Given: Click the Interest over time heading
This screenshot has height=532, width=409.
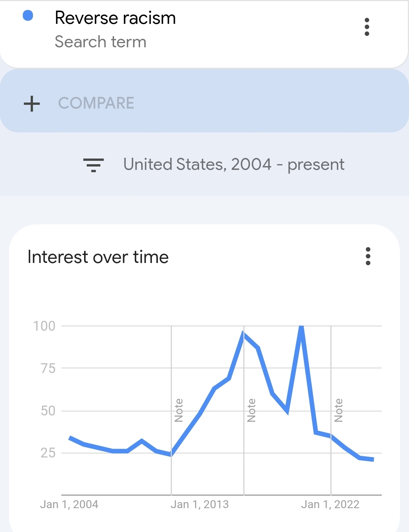Looking at the screenshot, I should (98, 257).
